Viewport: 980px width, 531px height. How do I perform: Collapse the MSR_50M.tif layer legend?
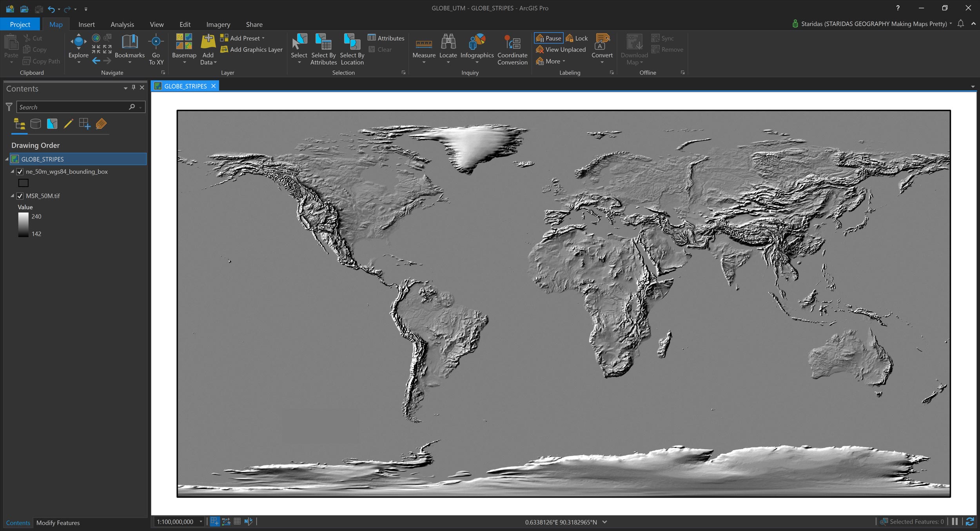[12, 196]
